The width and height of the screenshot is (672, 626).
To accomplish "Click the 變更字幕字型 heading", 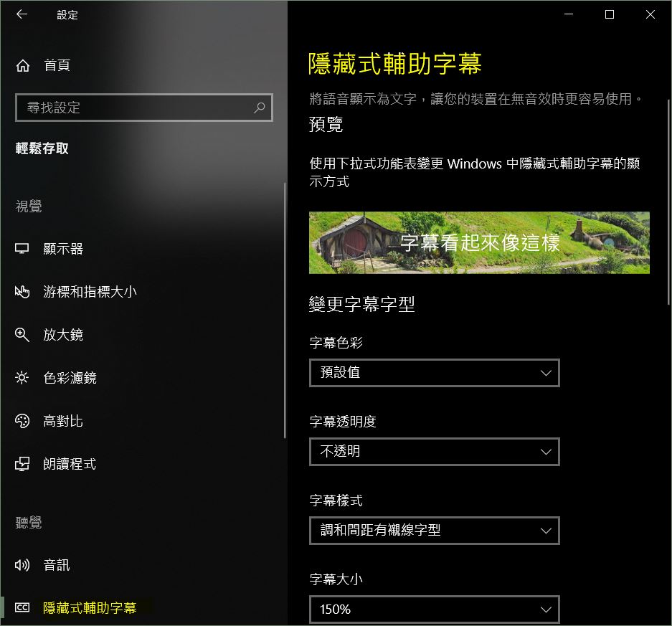I will tap(361, 304).
